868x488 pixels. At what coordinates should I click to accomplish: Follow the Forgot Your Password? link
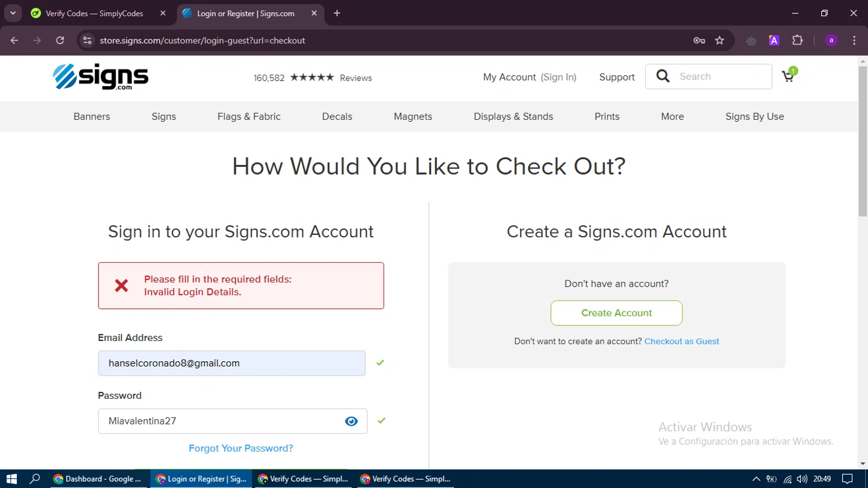pos(241,448)
